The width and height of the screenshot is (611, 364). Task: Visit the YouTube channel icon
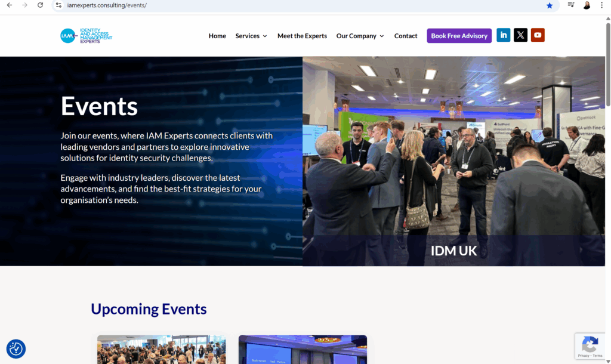pos(538,35)
